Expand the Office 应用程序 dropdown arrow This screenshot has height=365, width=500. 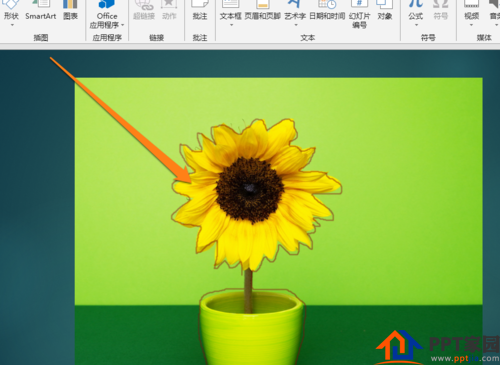click(123, 25)
